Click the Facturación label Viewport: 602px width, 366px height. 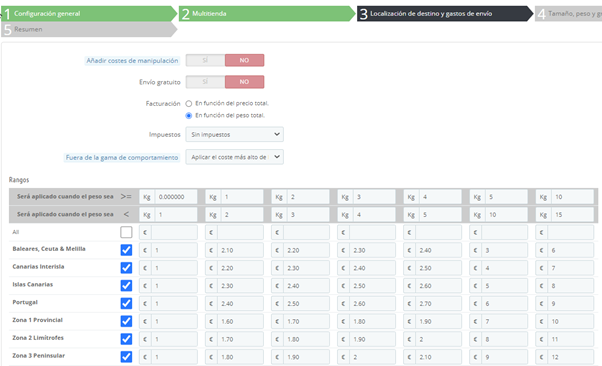click(x=163, y=104)
